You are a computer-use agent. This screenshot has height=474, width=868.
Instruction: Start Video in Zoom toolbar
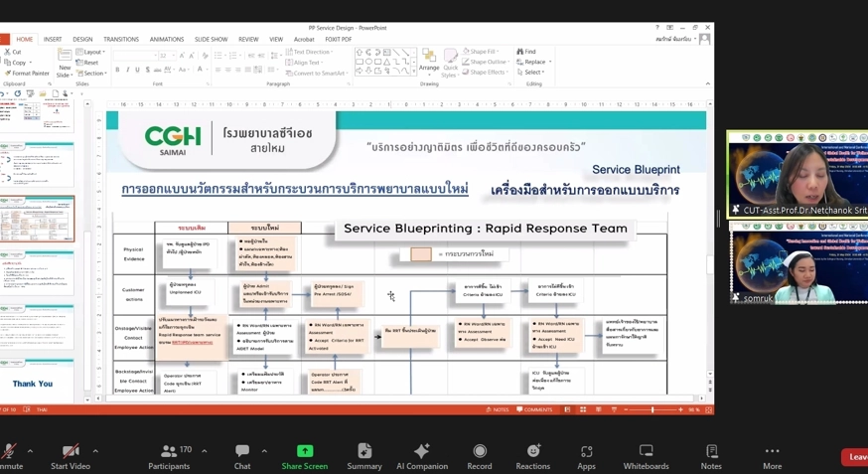point(71,456)
